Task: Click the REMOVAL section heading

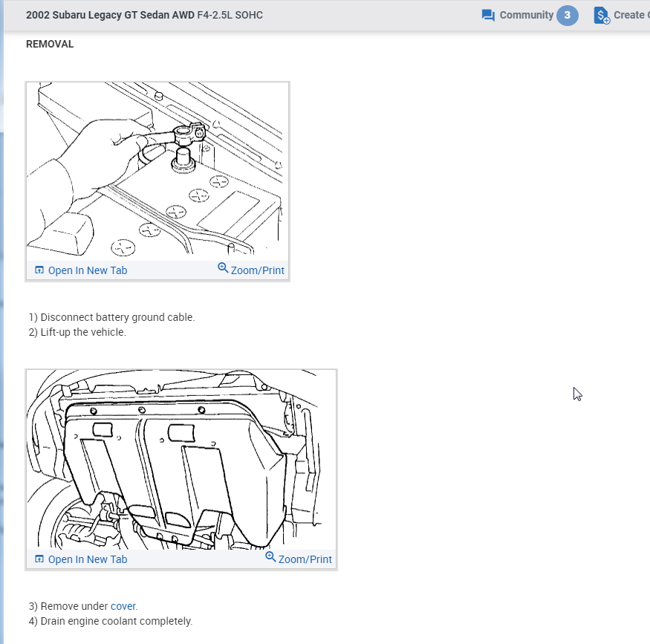Action: coord(50,44)
